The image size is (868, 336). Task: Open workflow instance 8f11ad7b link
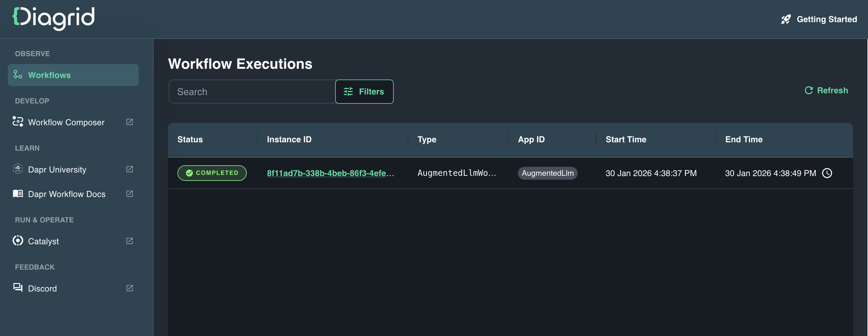[326, 173]
